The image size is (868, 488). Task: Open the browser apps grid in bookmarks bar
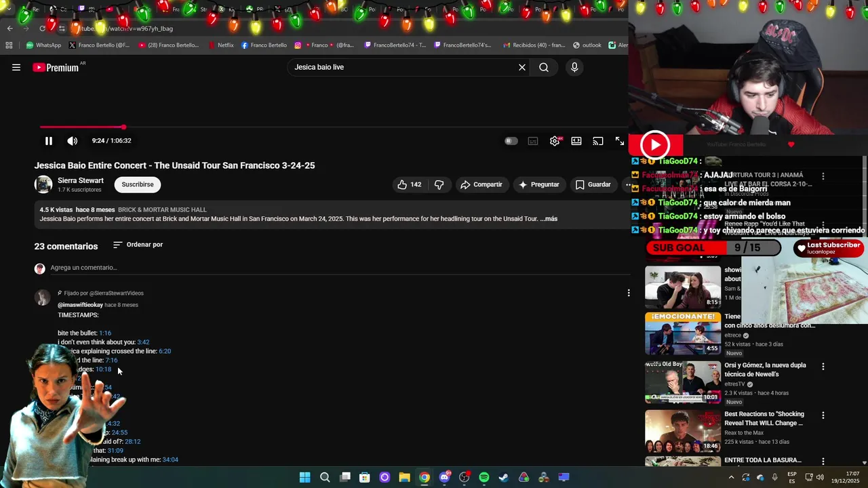coord(9,45)
